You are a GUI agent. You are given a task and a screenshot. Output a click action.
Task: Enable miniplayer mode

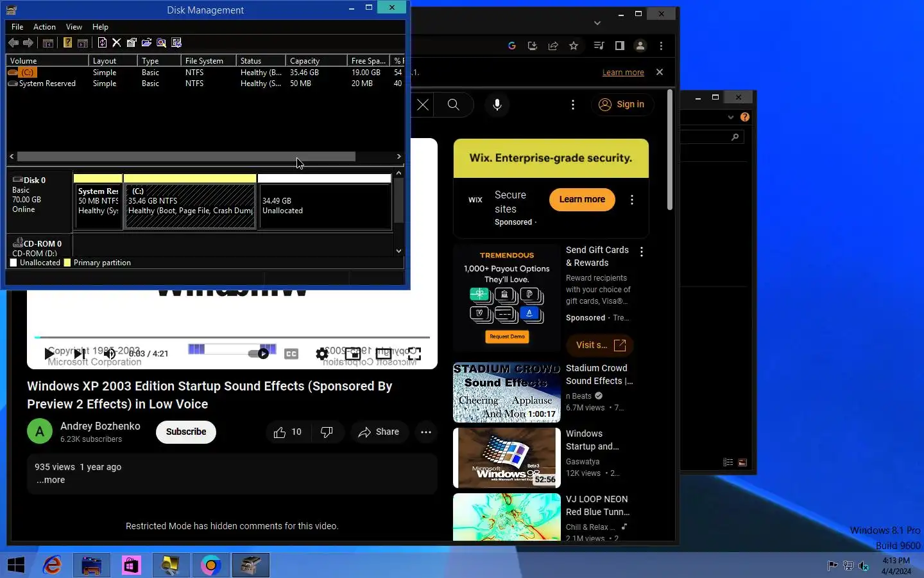click(x=353, y=354)
